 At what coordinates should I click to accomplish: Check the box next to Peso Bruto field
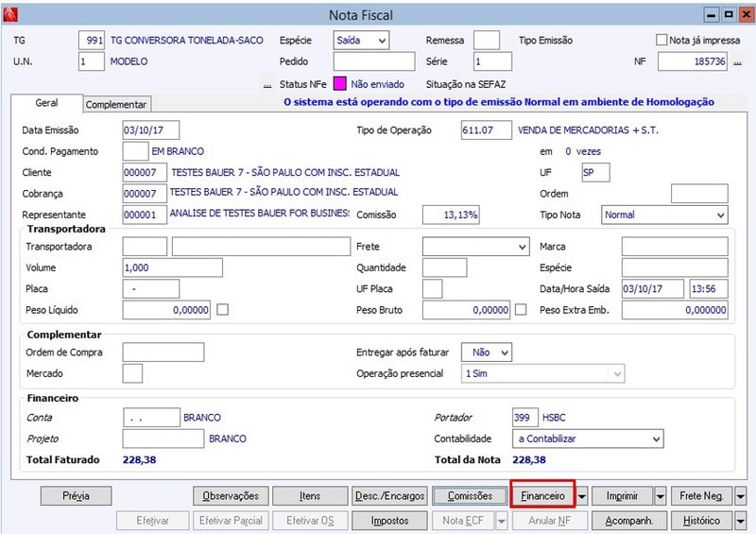521,310
